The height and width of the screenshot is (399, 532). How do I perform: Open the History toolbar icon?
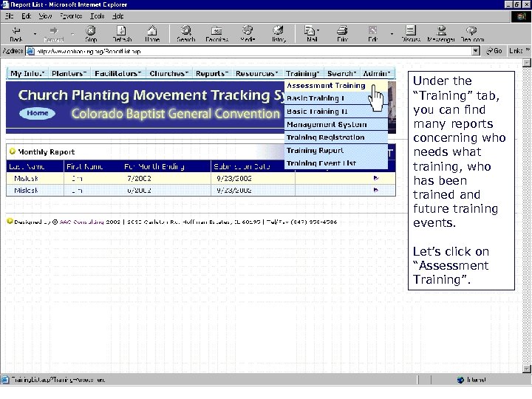pyautogui.click(x=279, y=34)
